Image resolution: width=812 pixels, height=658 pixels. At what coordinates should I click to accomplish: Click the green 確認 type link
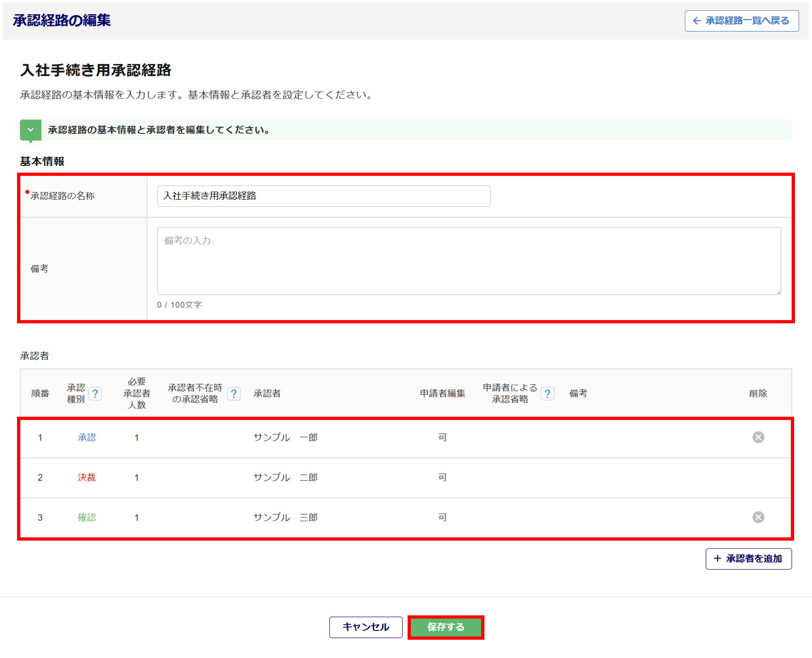(86, 517)
